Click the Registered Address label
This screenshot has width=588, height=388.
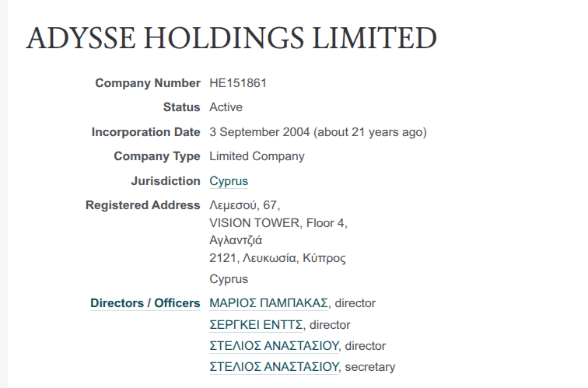click(x=142, y=205)
